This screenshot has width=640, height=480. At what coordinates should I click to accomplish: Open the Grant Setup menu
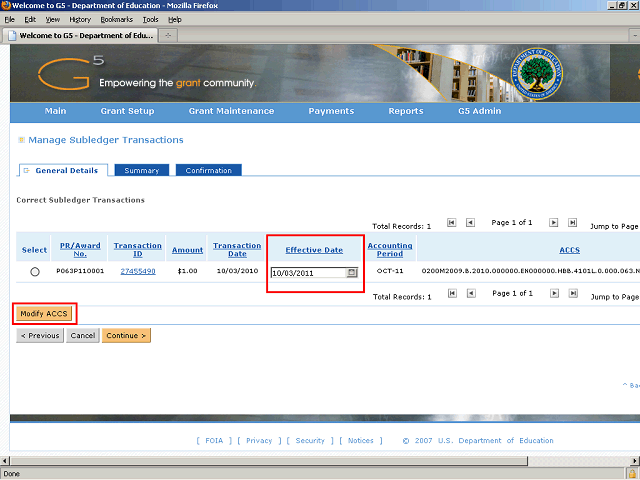[x=127, y=111]
